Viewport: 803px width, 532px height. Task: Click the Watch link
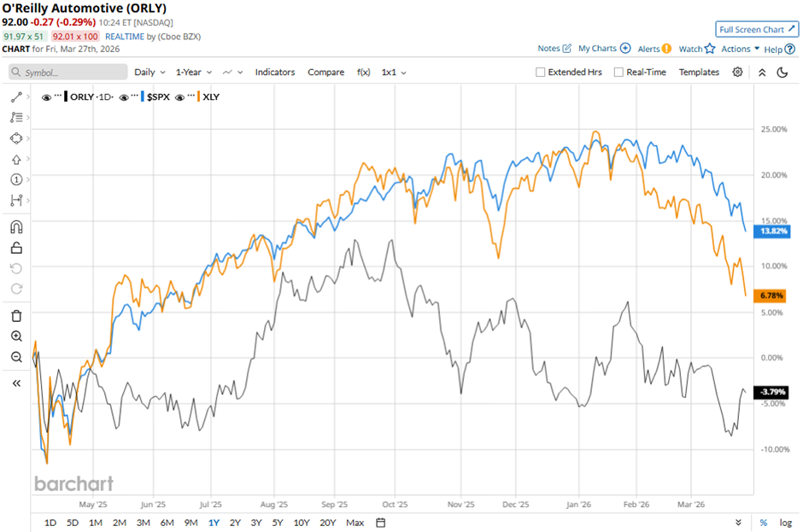pos(690,49)
